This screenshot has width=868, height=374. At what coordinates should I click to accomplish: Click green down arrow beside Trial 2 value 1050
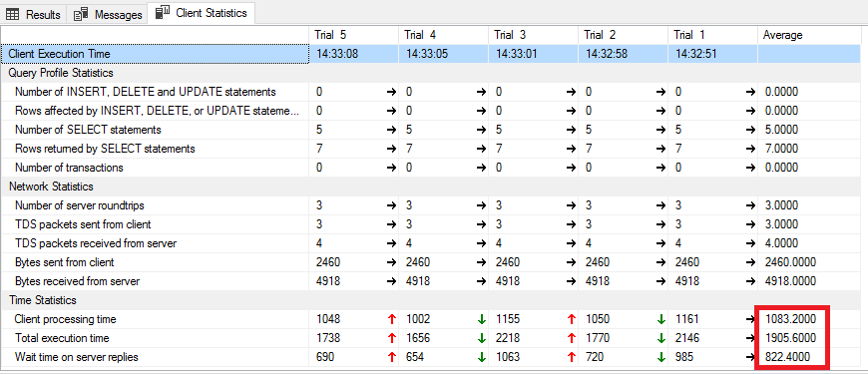pos(660,319)
